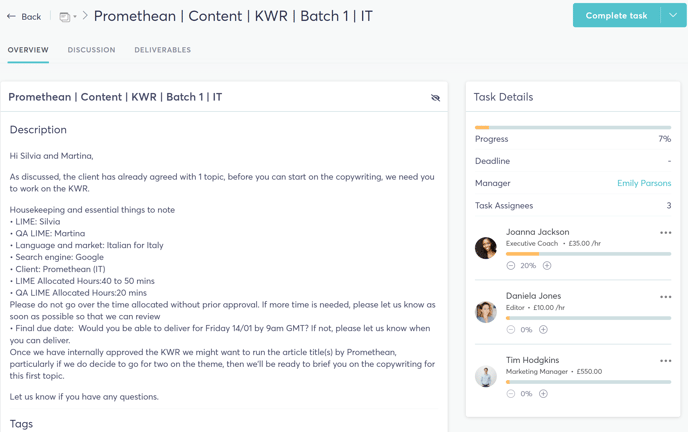Viewport: 688px width, 432px height.
Task: Click the page title Promethean Content KWR
Action: click(233, 16)
